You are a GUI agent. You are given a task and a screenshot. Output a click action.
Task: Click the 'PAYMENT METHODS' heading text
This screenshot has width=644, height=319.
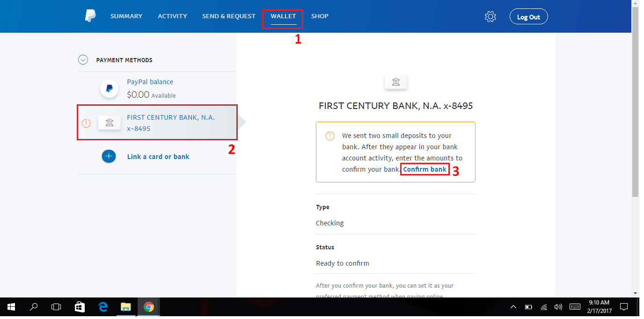pos(124,60)
